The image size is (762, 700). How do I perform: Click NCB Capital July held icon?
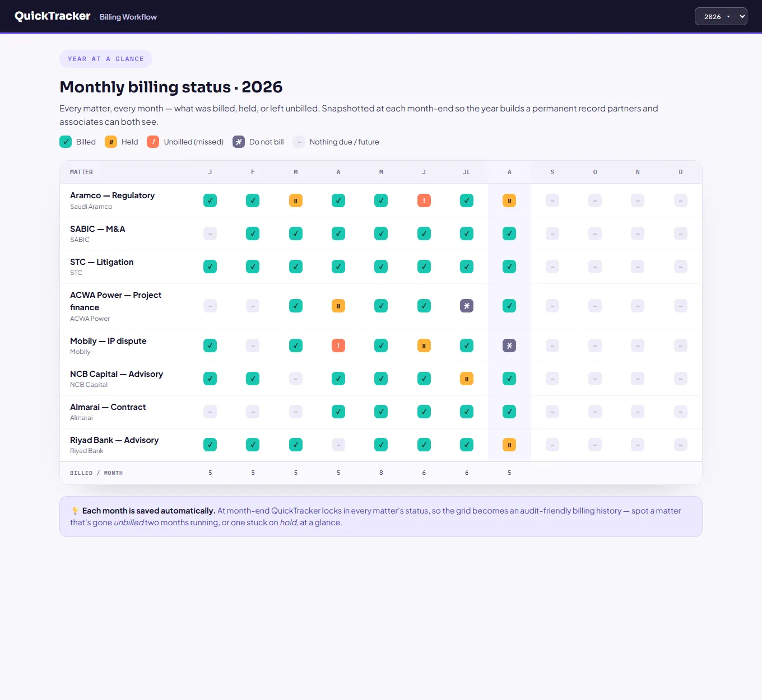(467, 379)
